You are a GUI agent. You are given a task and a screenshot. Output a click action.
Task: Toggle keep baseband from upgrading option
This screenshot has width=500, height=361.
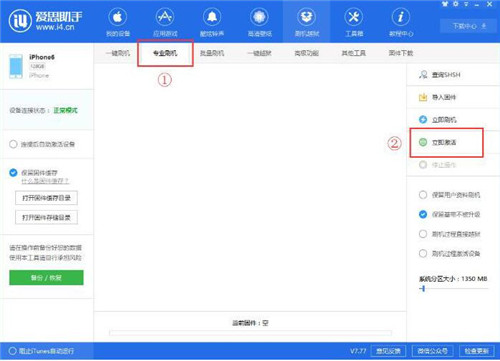coord(423,214)
